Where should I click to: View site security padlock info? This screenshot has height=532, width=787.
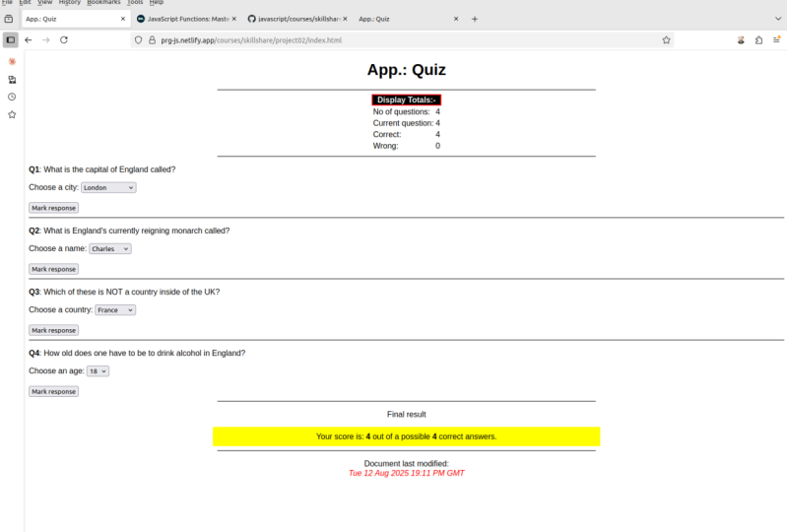pos(152,40)
